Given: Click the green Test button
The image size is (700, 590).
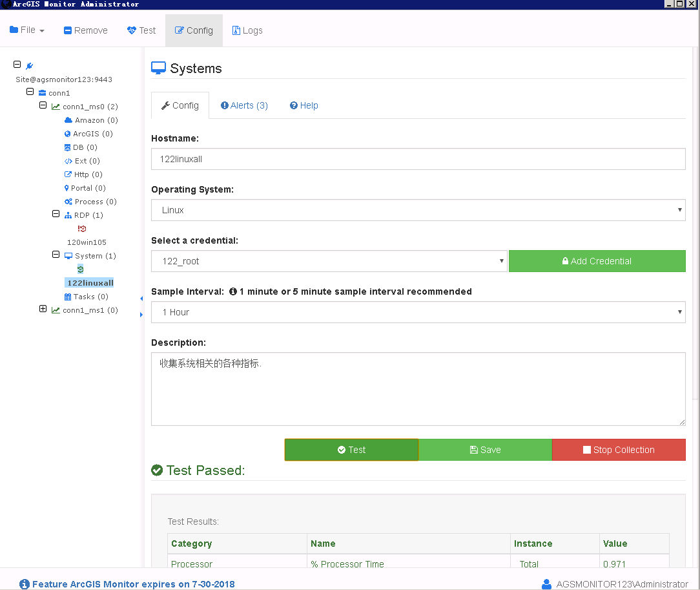Looking at the screenshot, I should 351,450.
